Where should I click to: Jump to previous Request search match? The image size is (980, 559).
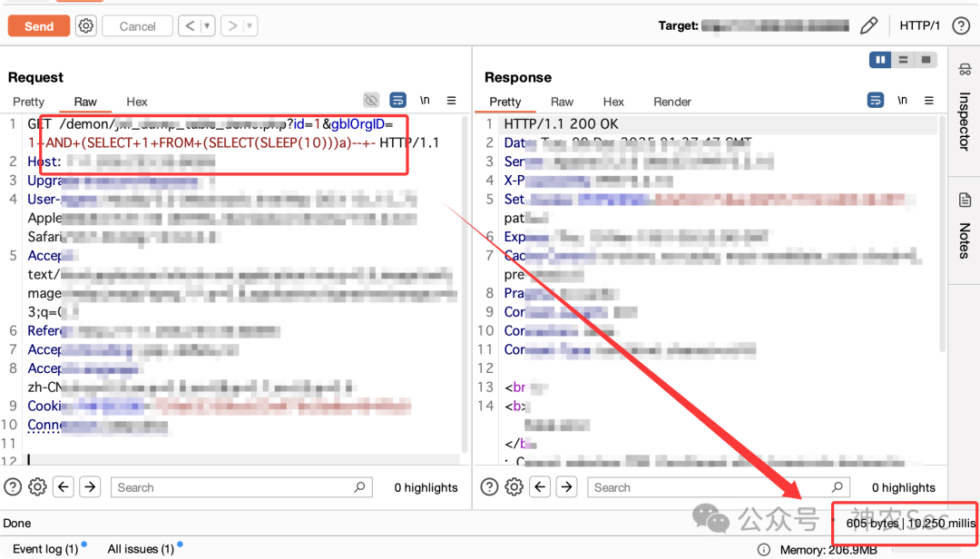click(x=64, y=487)
